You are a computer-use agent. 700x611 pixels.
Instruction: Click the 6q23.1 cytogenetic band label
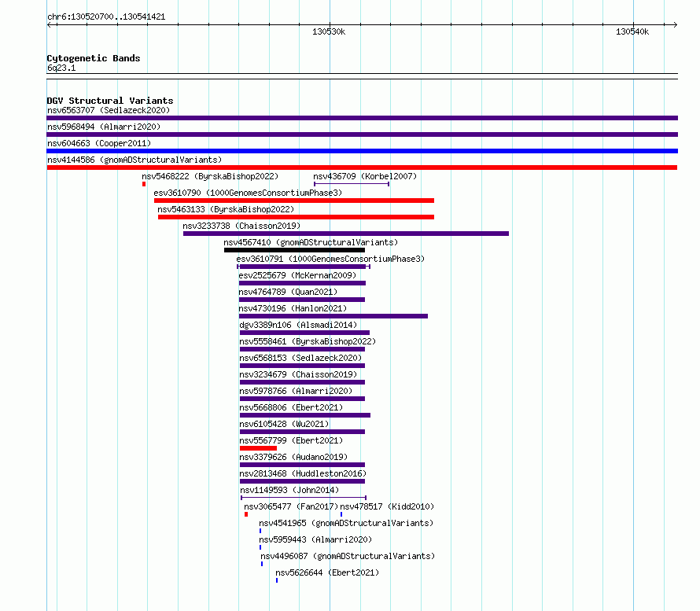tap(61, 68)
